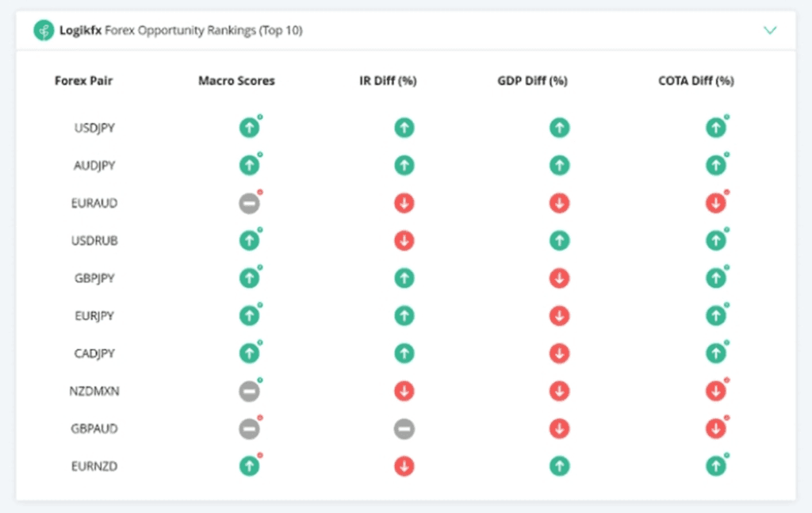The height and width of the screenshot is (513, 812).
Task: Click EURAUD IR Diff down arrow
Action: coord(404,203)
